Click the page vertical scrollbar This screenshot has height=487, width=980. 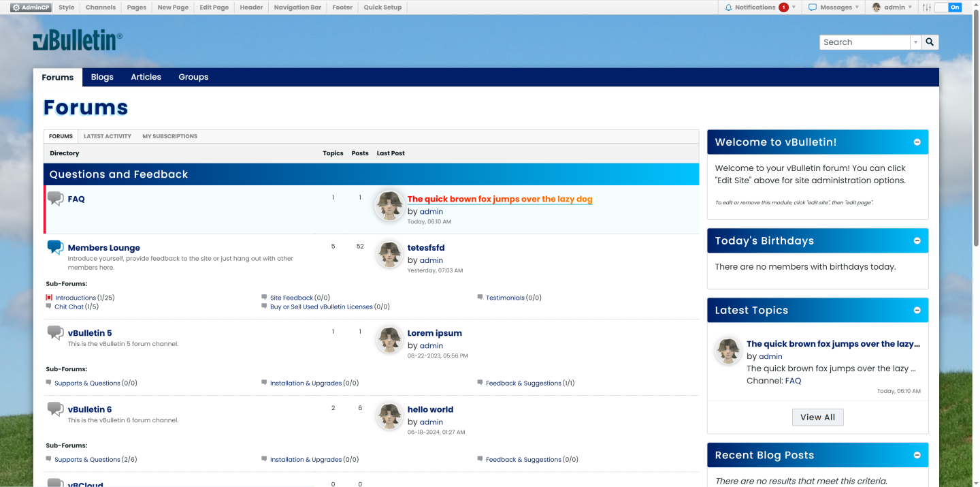(x=976, y=126)
